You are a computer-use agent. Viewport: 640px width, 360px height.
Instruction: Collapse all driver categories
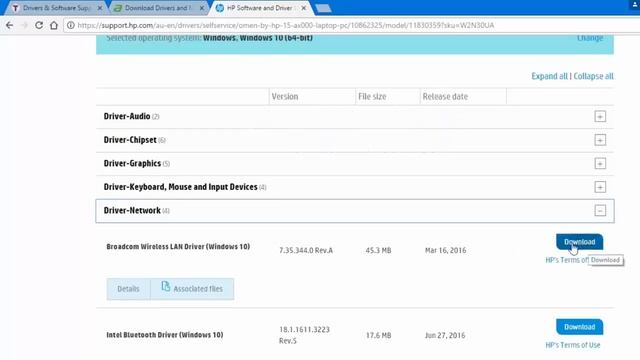[593, 76]
